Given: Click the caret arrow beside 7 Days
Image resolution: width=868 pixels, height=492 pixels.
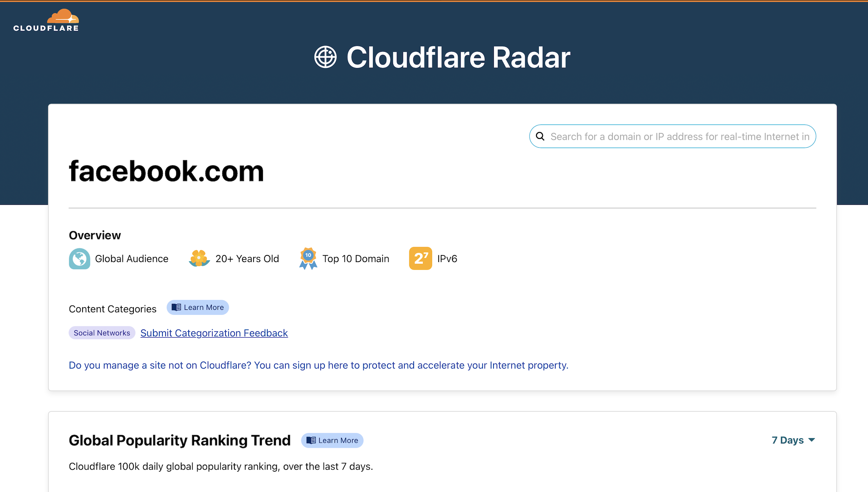Looking at the screenshot, I should 812,440.
